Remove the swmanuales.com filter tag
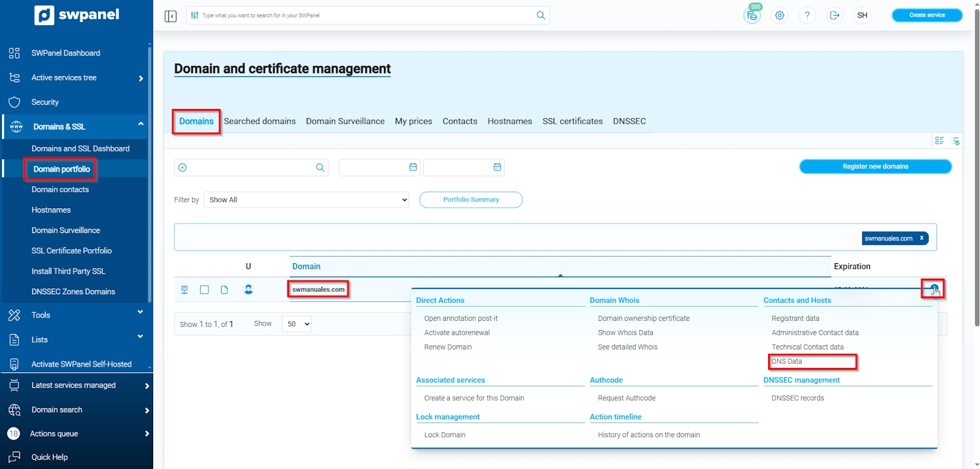The width and height of the screenshot is (980, 469). (x=921, y=238)
